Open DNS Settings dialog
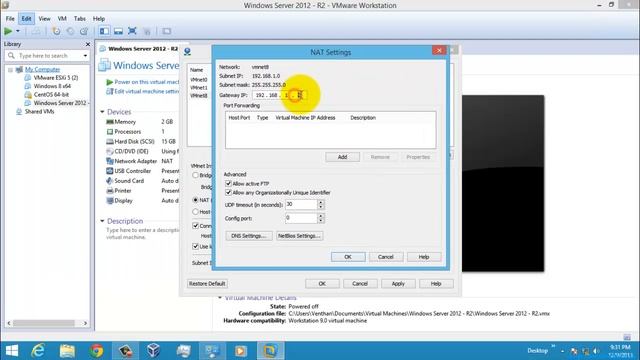This screenshot has height=360, width=640. (x=249, y=236)
